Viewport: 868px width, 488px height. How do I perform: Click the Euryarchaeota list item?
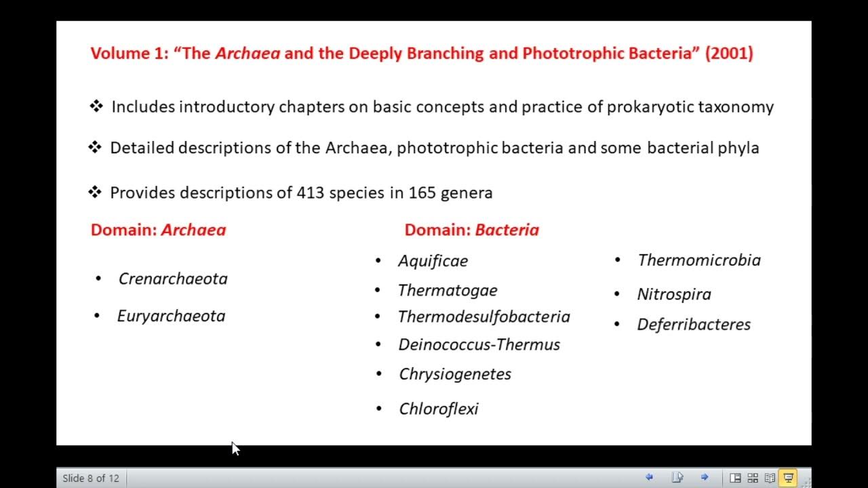[171, 316]
